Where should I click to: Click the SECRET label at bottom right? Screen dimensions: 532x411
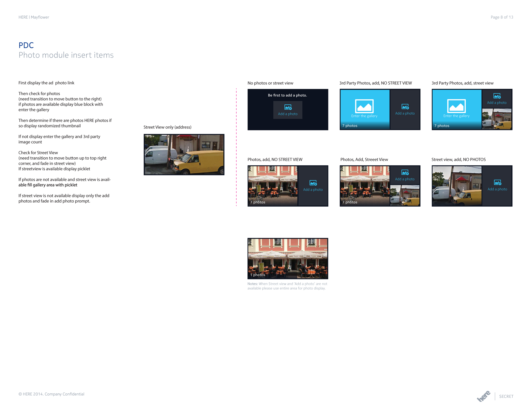(x=506, y=396)
